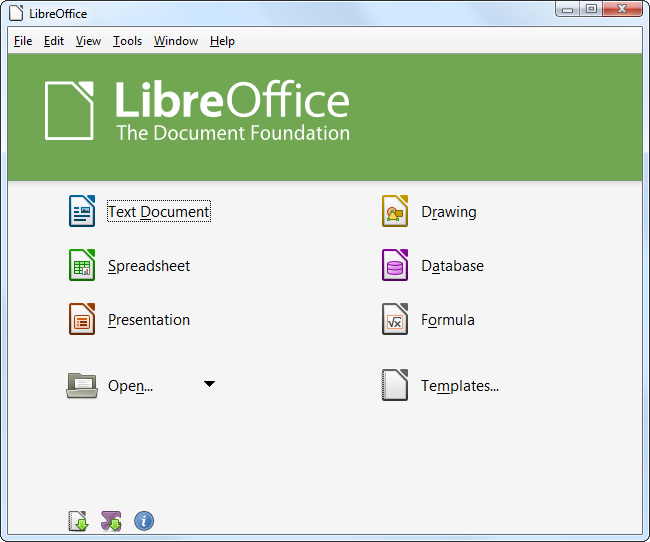Create a new Text Document
650x542 pixels.
coord(159,211)
